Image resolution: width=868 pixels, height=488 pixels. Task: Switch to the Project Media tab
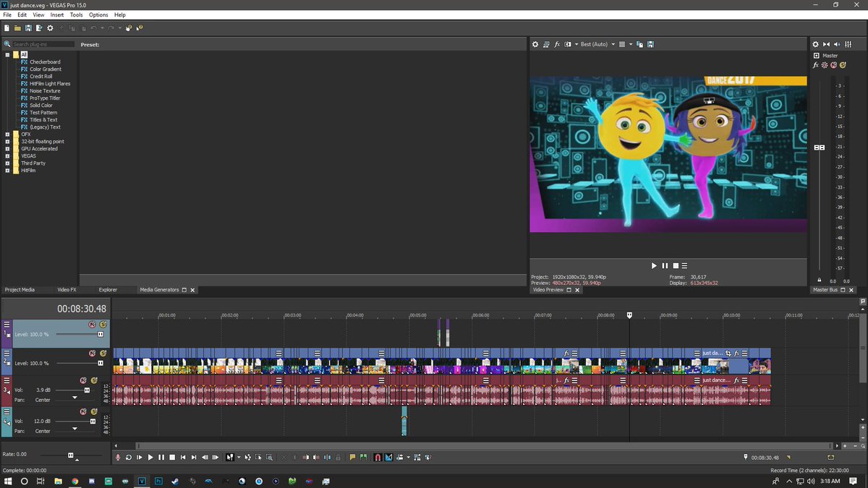tap(20, 290)
